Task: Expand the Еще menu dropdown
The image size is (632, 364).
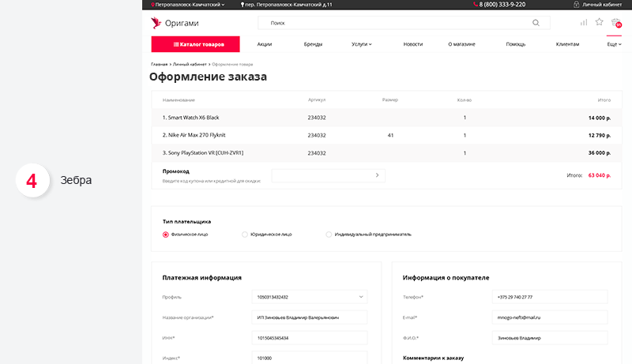Action: coord(620,44)
